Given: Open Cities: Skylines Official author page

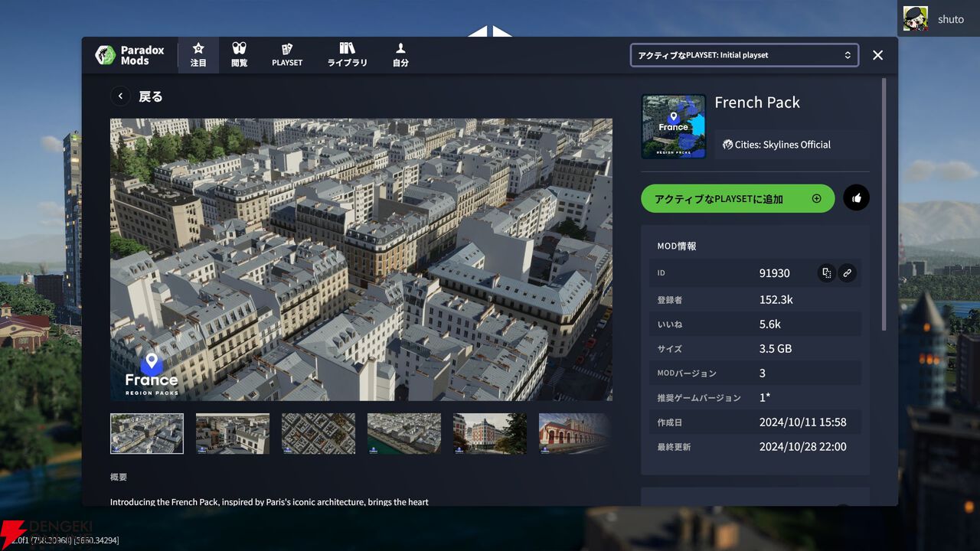Looking at the screenshot, I should coord(776,145).
